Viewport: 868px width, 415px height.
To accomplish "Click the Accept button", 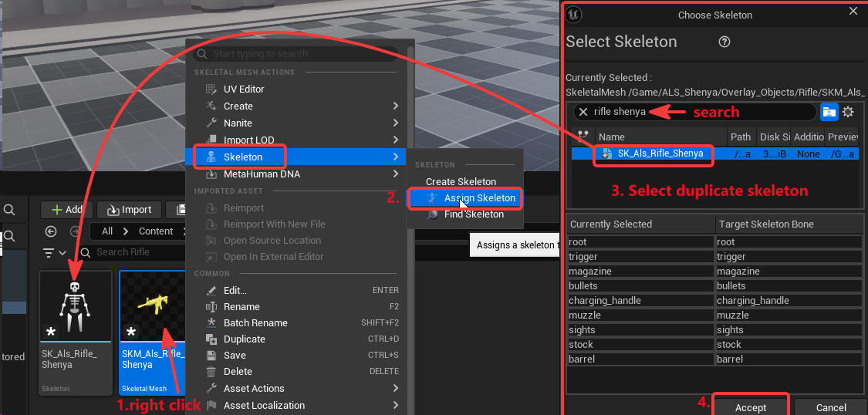I will click(751, 407).
